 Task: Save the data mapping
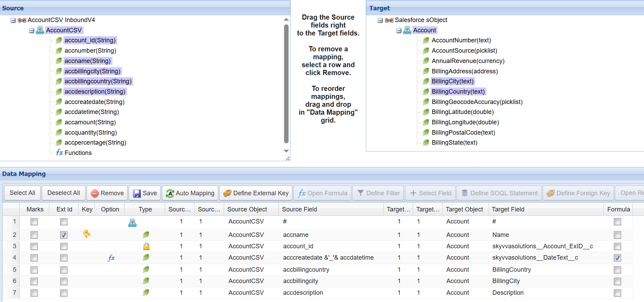coord(145,193)
